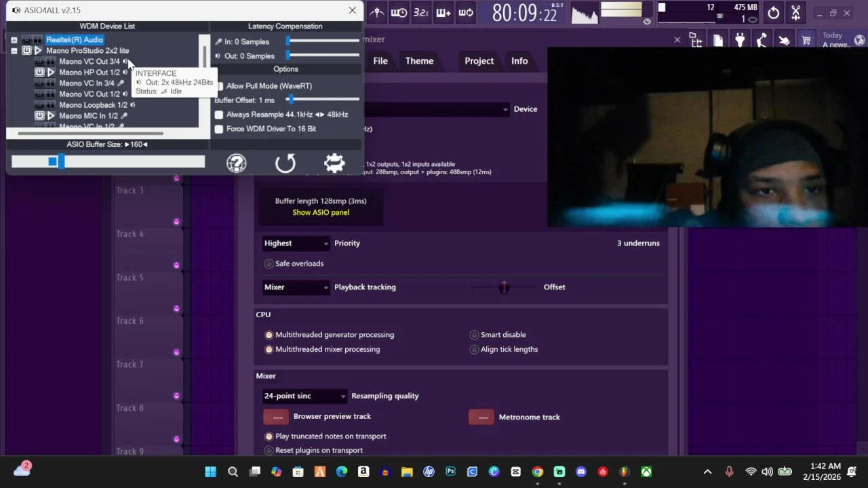Open the Info settings tab
This screenshot has width=868, height=488.
click(x=519, y=61)
